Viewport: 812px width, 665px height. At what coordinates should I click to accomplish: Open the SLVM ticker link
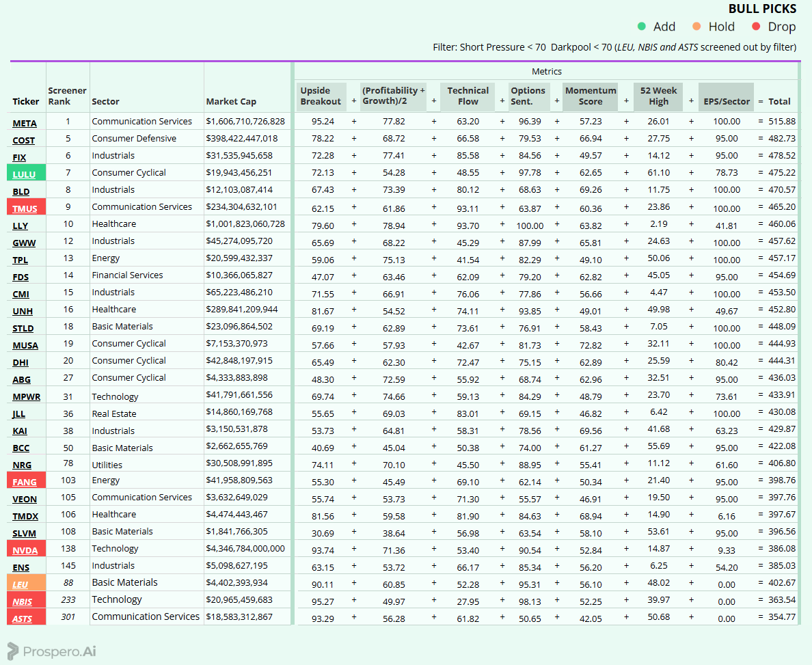click(x=25, y=534)
